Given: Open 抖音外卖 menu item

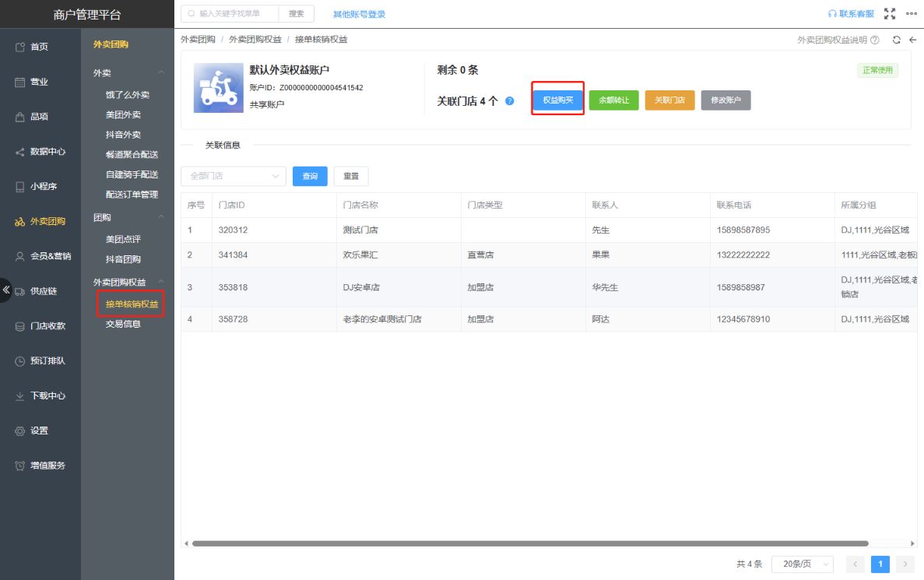Looking at the screenshot, I should 123,135.
